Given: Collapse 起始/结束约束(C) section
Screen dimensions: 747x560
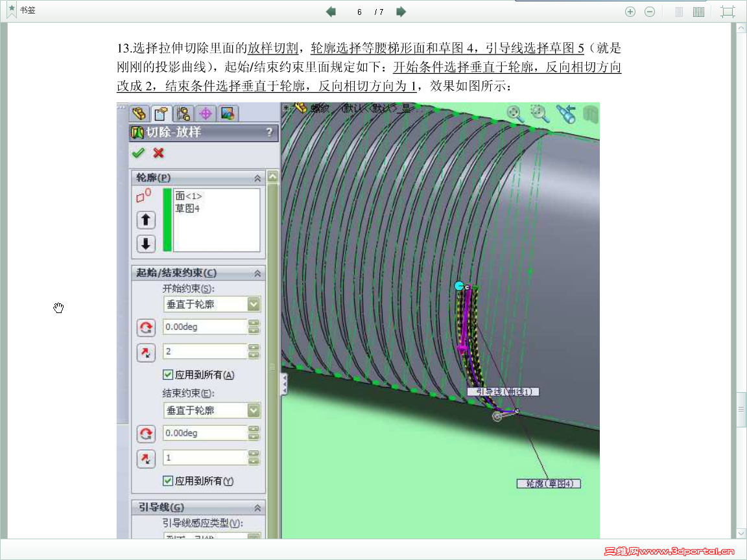Looking at the screenshot, I should coord(257,274).
